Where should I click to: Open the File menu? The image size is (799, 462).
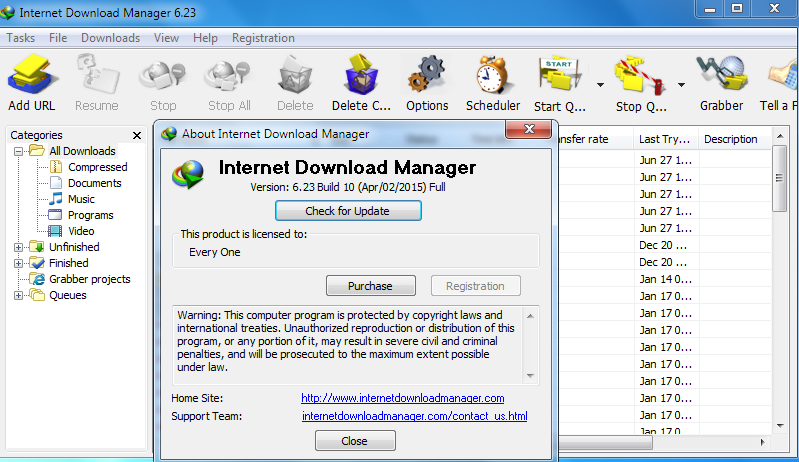click(58, 38)
